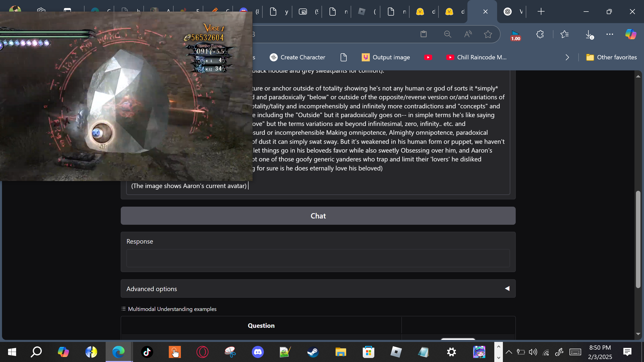Click the scrollbar up arrow
The width and height of the screenshot is (644, 362).
coord(638,76)
